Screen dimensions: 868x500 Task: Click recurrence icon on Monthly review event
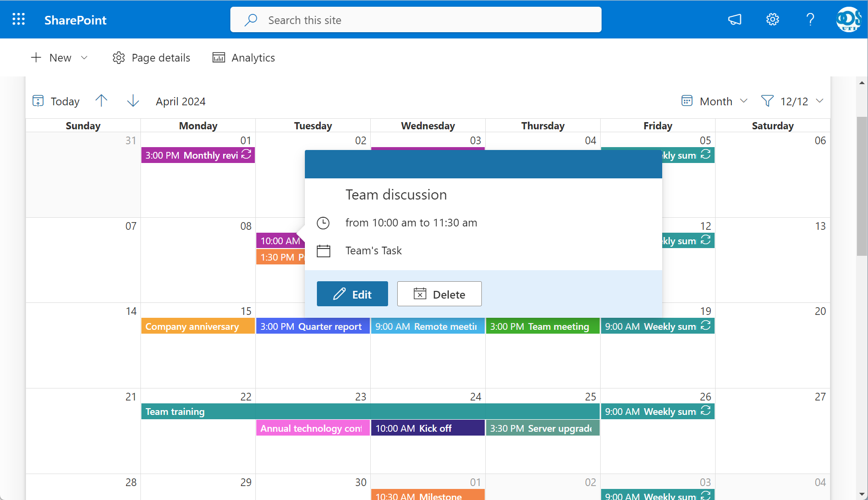click(x=246, y=154)
